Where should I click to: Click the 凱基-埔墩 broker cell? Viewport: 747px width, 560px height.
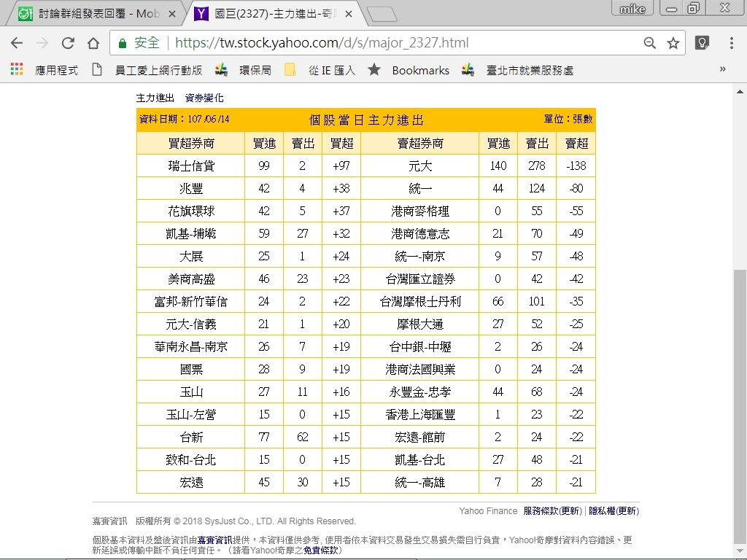click(x=191, y=234)
